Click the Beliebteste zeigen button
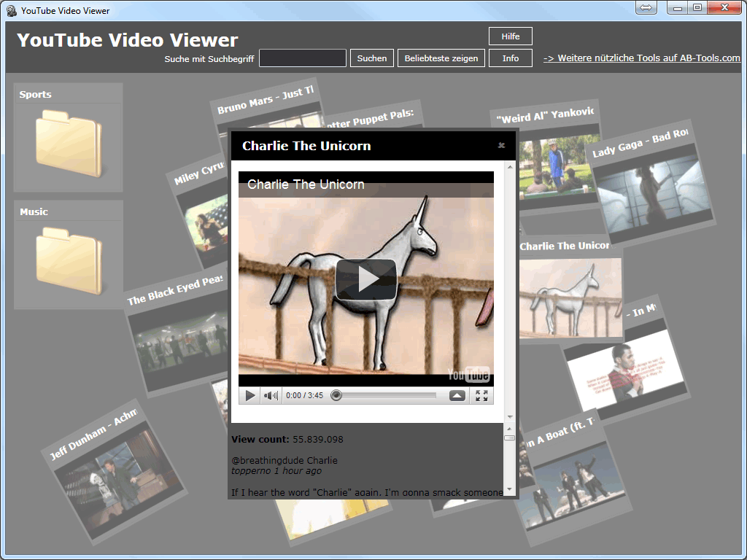Viewport: 747px width, 560px height. tap(441, 58)
